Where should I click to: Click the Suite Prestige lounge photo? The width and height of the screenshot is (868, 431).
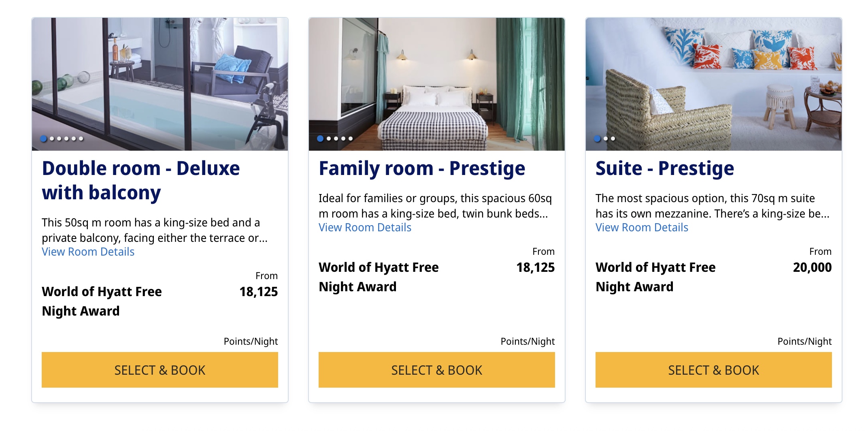point(714,84)
